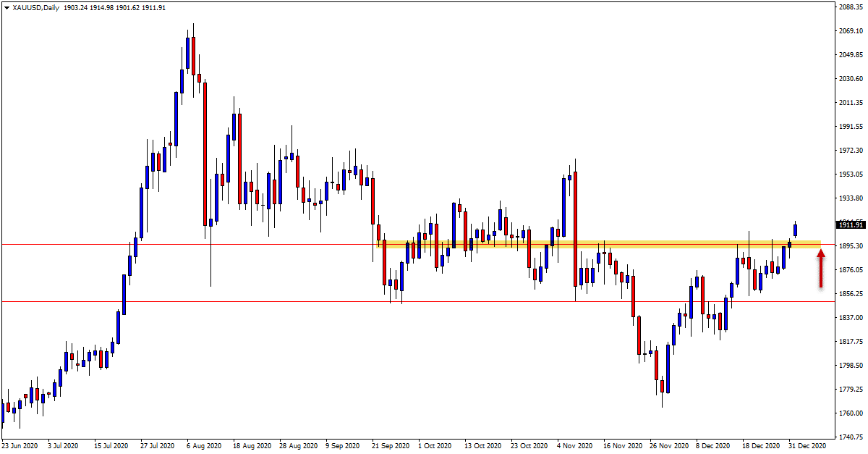
Task: Click the 2049.85 price axis label
Action: [x=851, y=55]
